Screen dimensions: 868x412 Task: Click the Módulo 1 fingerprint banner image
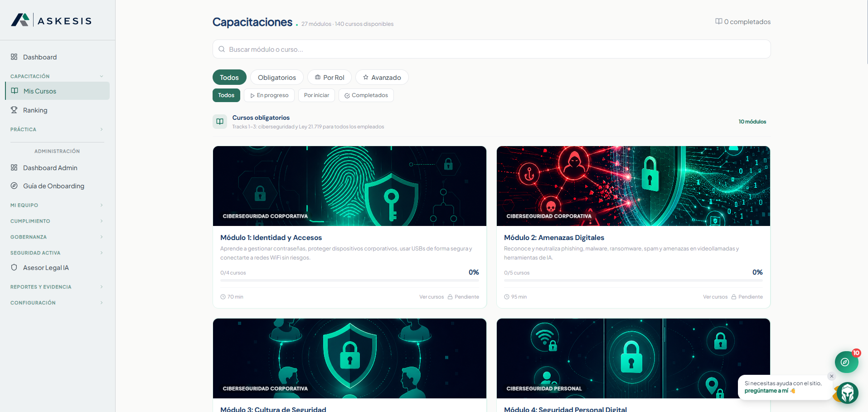click(x=349, y=186)
